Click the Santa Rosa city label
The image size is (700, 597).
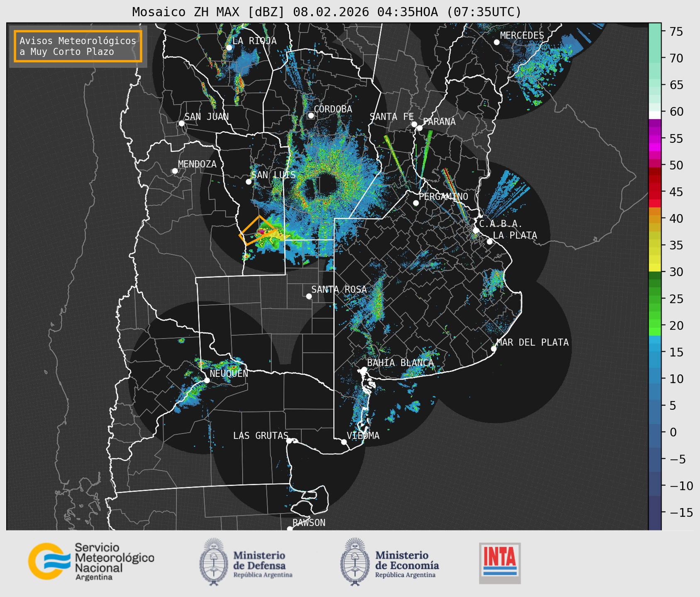(x=339, y=289)
